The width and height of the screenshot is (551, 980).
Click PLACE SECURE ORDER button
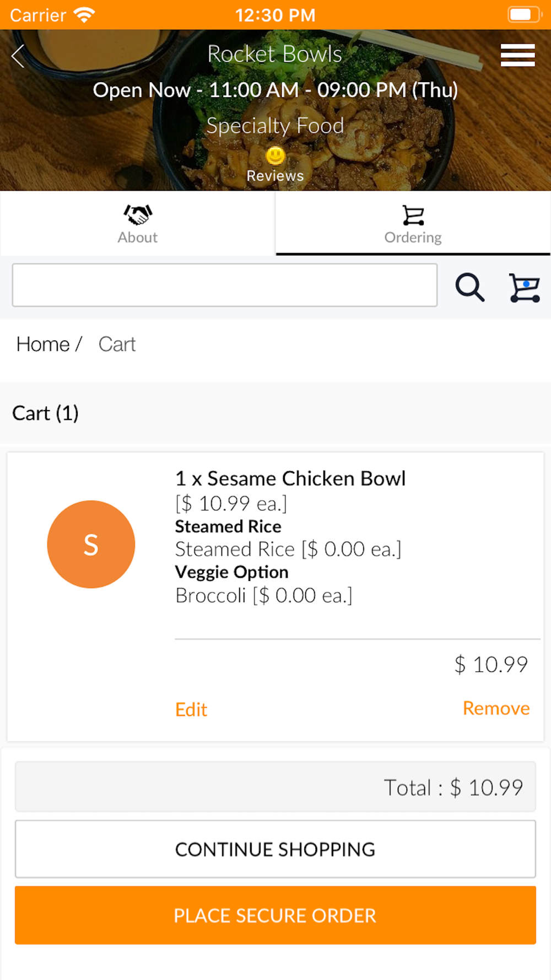click(x=275, y=916)
